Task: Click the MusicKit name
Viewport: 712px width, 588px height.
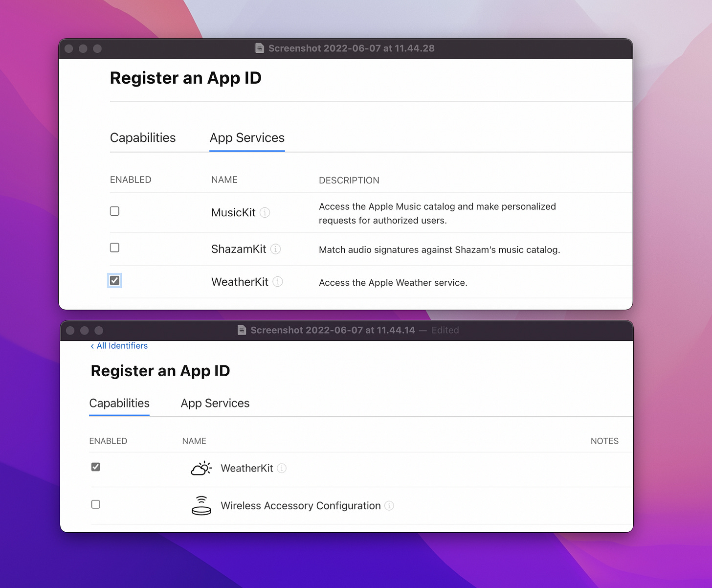Action: (x=233, y=212)
